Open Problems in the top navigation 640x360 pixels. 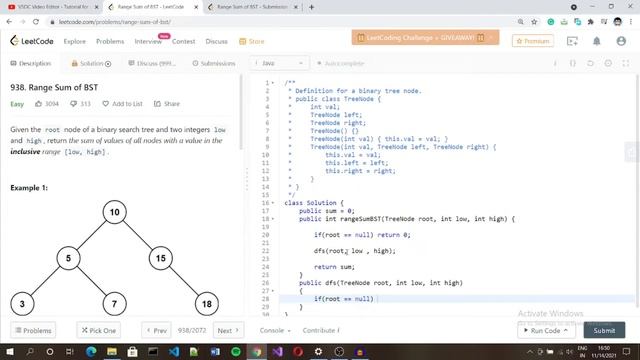click(110, 41)
